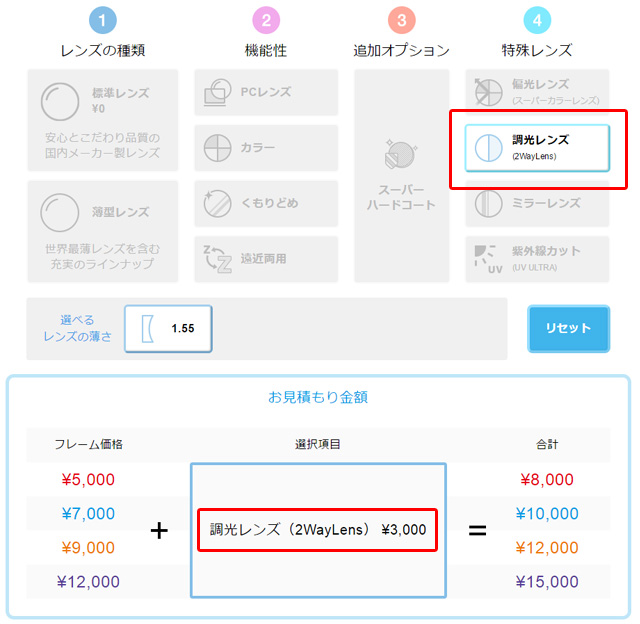
Task: Open step 4 特殊レンズ heading
Action: click(537, 51)
